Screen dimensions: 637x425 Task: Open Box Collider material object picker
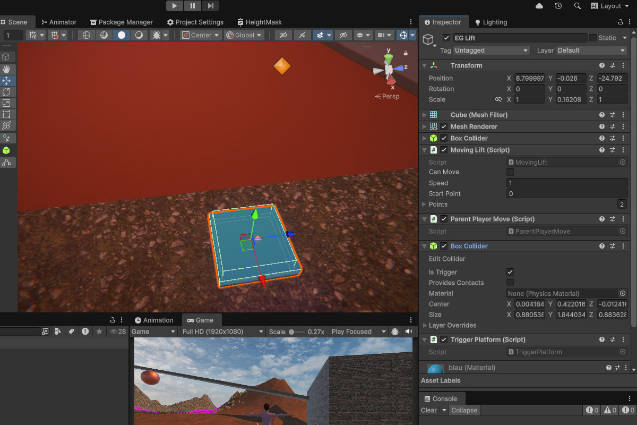622,293
